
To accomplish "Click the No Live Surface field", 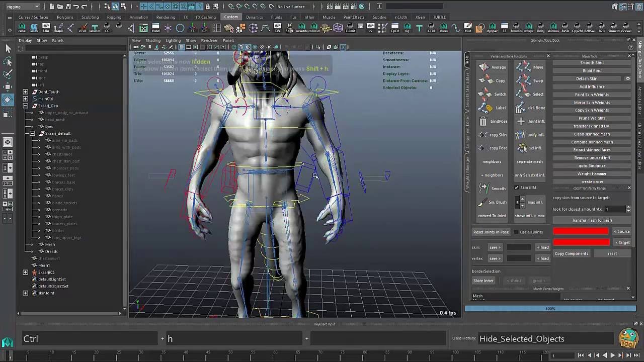I will click(x=291, y=7).
